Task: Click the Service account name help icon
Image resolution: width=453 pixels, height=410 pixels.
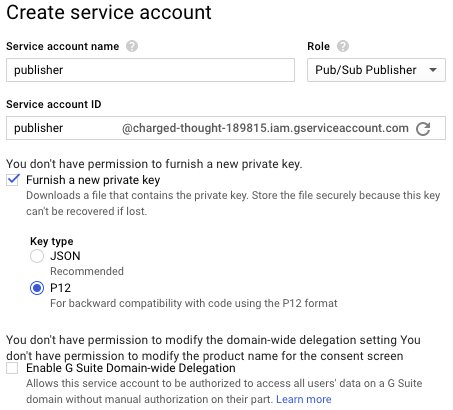Action: tap(132, 46)
